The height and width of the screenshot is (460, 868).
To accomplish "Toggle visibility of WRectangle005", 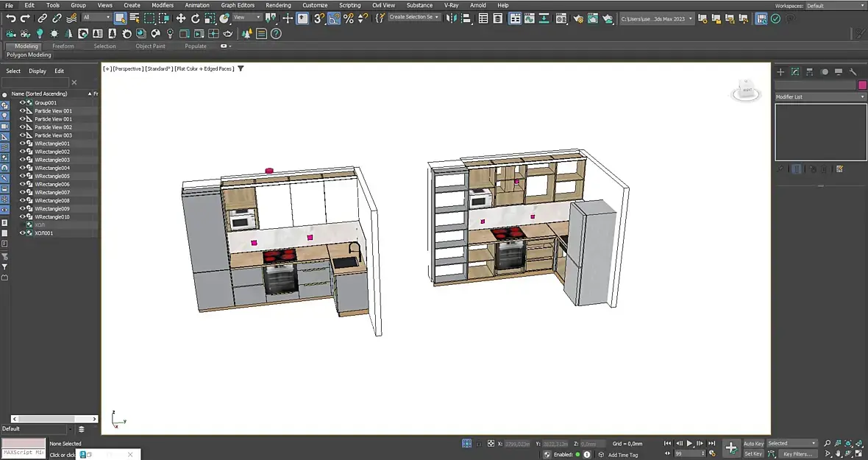I will coord(22,177).
